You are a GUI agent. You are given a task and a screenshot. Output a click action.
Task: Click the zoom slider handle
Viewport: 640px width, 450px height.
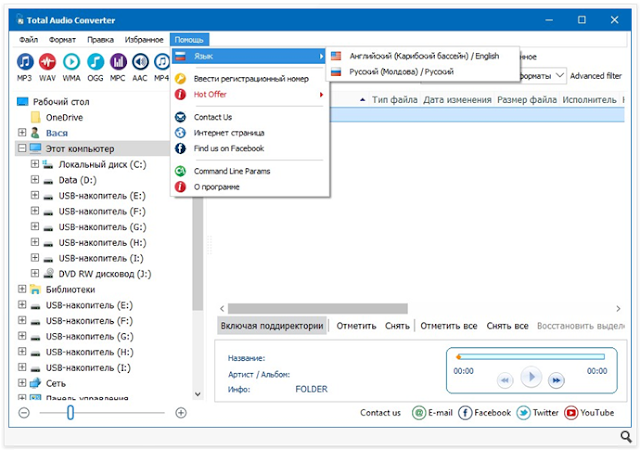(70, 413)
